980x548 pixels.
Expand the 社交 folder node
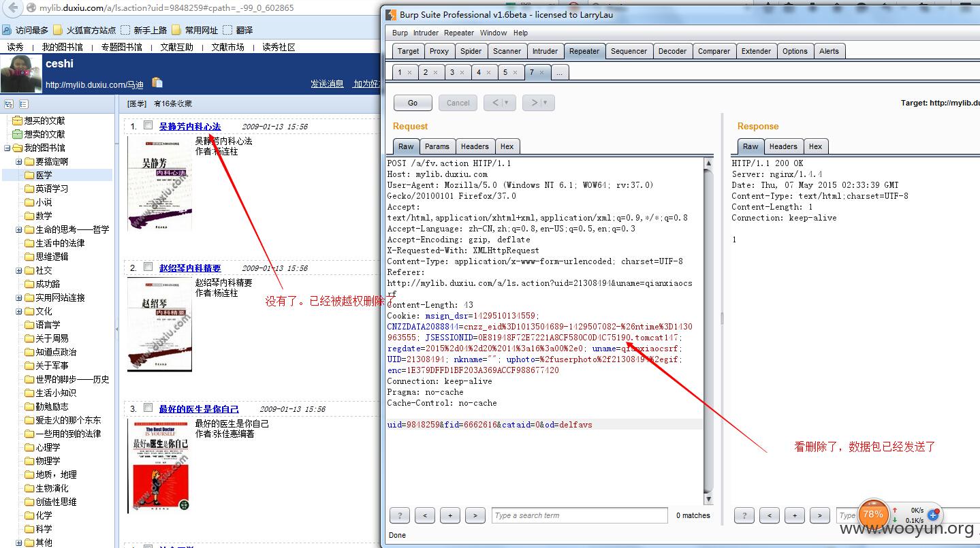coord(19,270)
